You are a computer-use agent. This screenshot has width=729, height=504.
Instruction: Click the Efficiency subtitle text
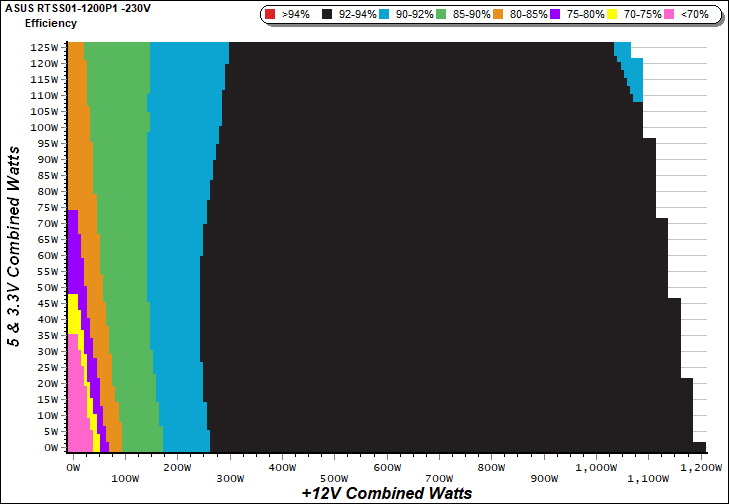point(50,22)
